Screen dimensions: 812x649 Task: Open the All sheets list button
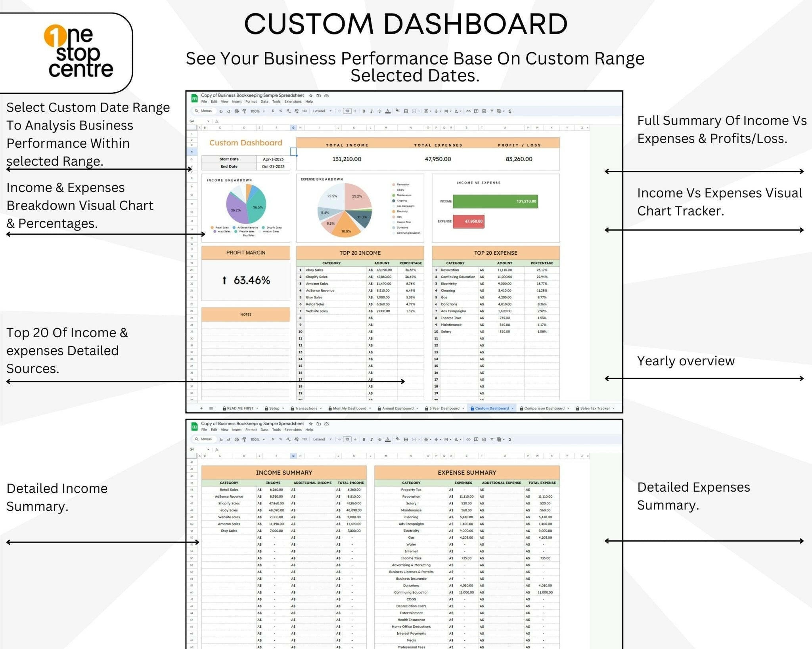211,408
